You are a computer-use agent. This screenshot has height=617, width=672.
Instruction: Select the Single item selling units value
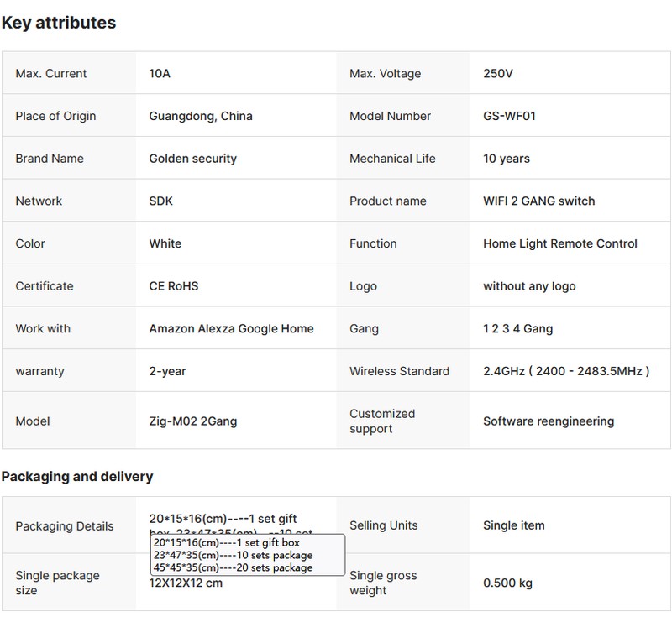[x=513, y=525]
